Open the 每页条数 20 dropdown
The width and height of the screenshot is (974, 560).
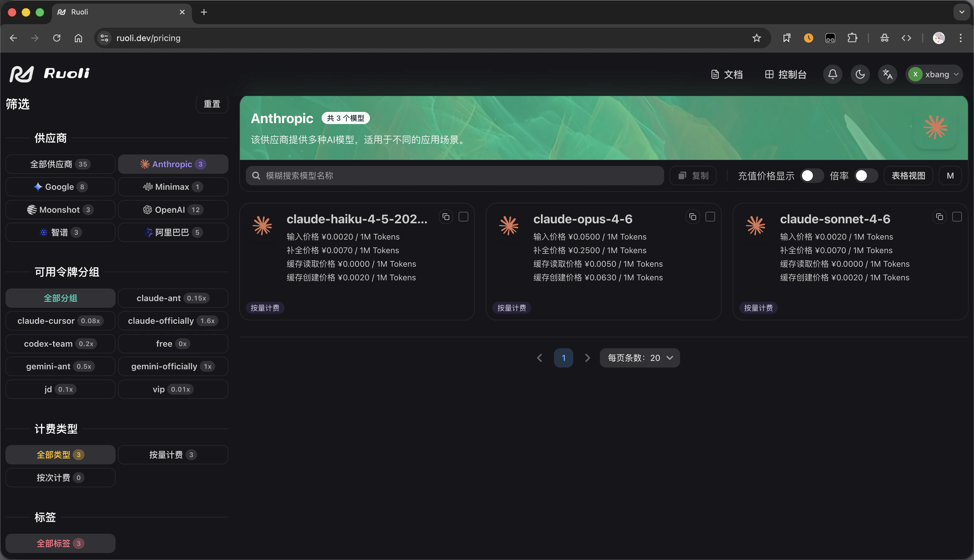pyautogui.click(x=640, y=358)
